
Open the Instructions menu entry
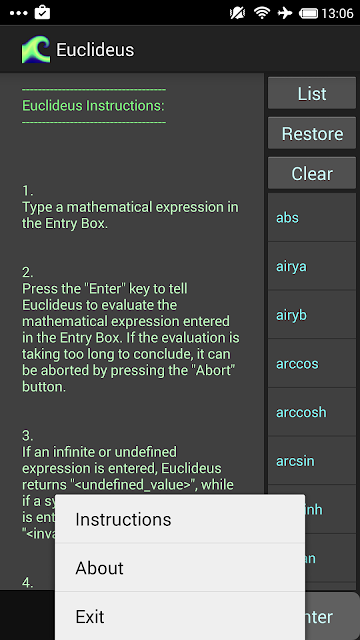180,519
